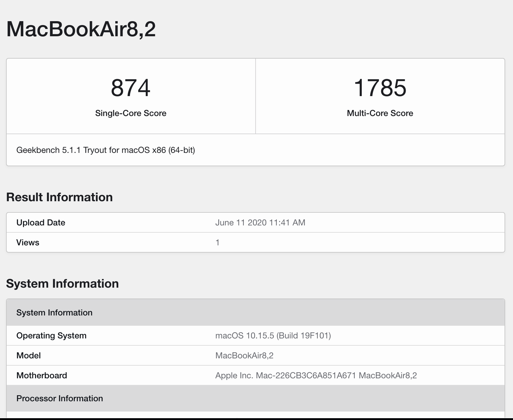This screenshot has height=420, width=513.
Task: Select the Geekbench 5.1.1 Tryout version text
Action: coord(106,150)
